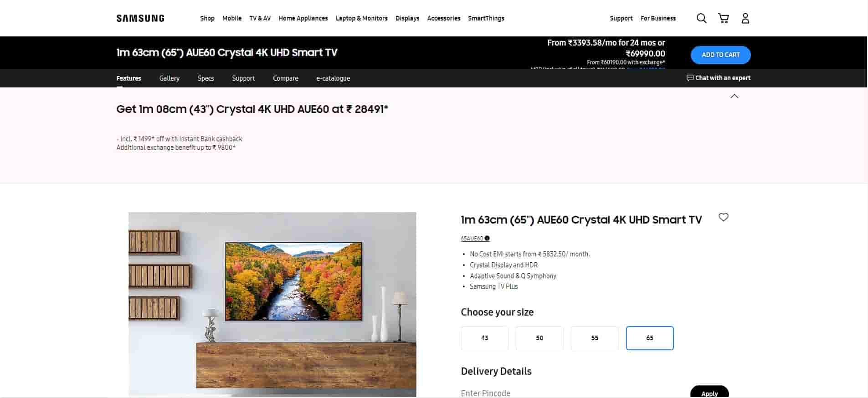Switch to the Specs tab

click(x=205, y=78)
